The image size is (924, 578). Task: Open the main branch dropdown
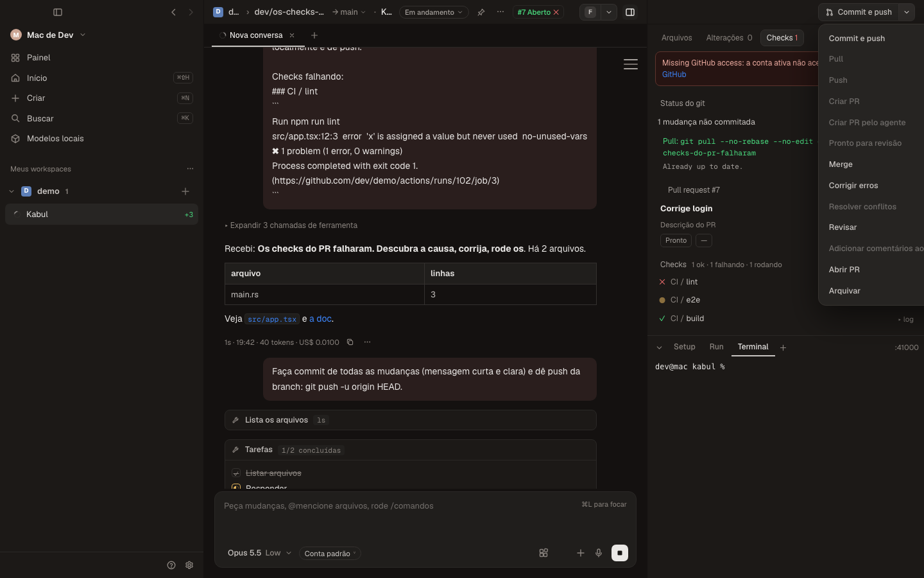(348, 12)
